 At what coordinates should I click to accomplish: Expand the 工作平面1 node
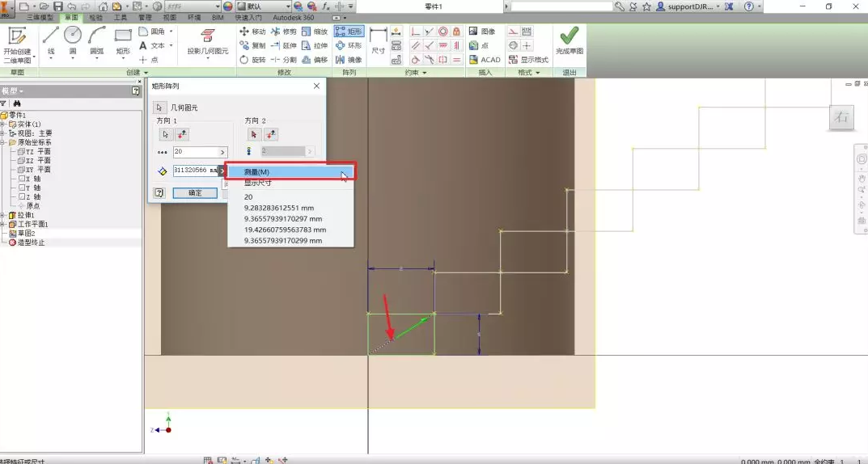click(2, 224)
